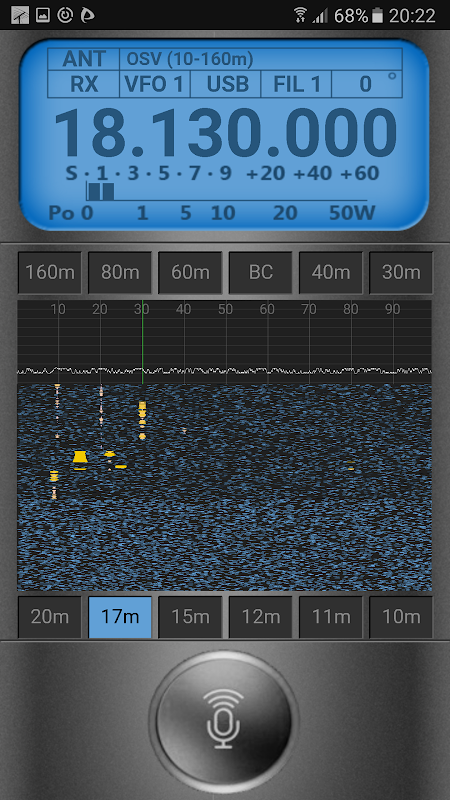Viewport: 450px width, 800px height.
Task: Tune to the green marker at 30 on spectrum
Action: 142,342
